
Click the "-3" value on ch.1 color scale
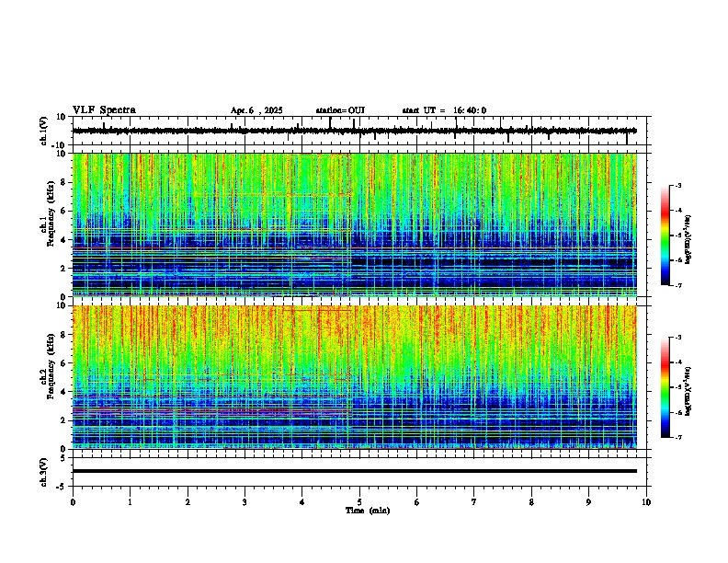pos(678,185)
